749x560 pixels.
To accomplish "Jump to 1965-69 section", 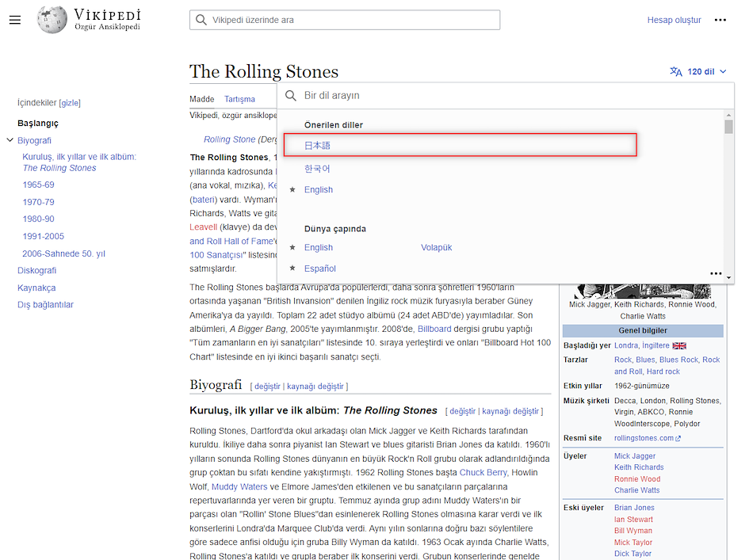I will pyautogui.click(x=38, y=185).
